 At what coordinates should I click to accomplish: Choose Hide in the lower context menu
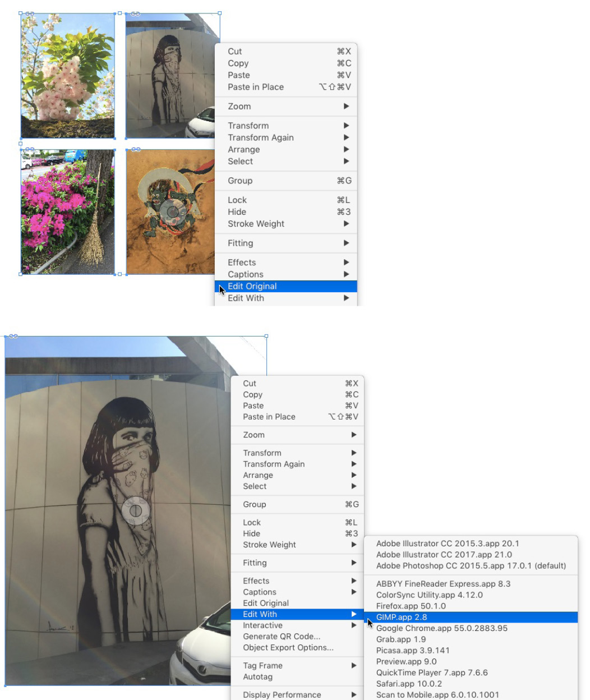[297, 533]
